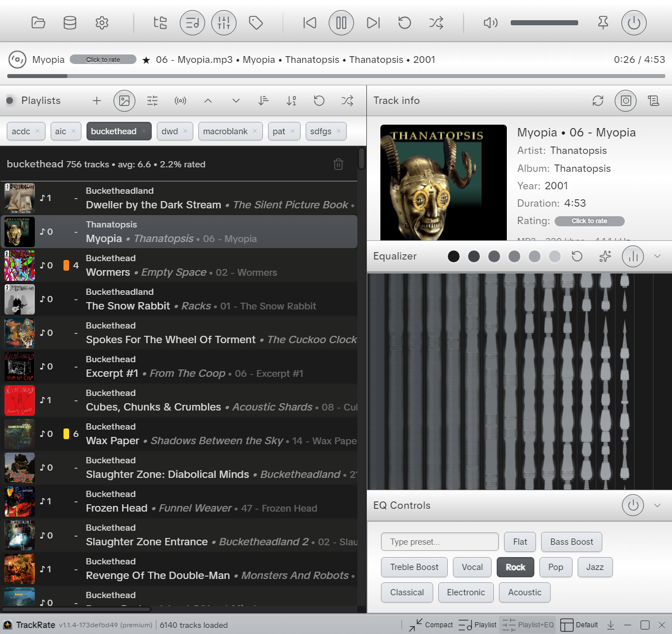This screenshot has height=634, width=672.
Task: Select the acdc playlist tab
Action: coord(21,131)
